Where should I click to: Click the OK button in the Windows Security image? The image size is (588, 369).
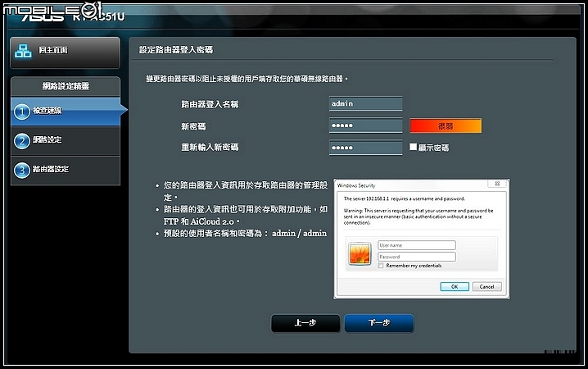coord(455,286)
